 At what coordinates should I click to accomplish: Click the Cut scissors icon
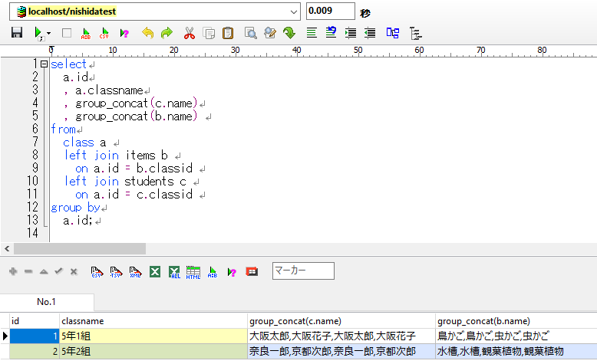point(190,33)
